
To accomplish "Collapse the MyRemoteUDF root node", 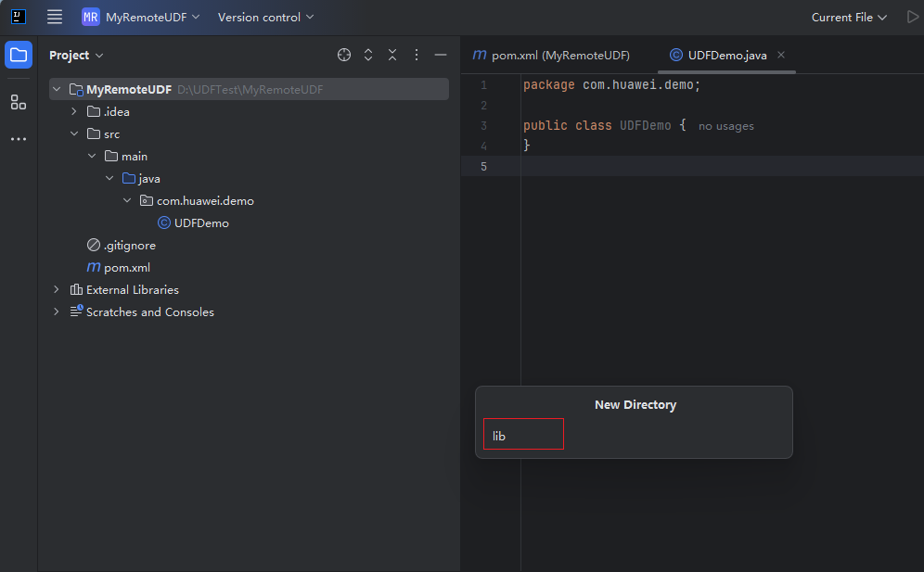I will click(x=57, y=90).
